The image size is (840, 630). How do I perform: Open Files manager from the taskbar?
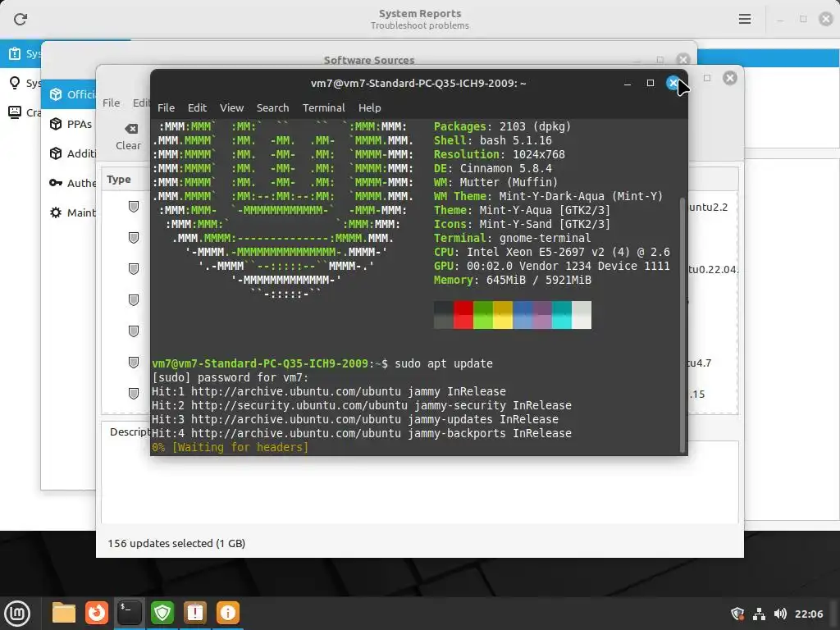pos(64,613)
